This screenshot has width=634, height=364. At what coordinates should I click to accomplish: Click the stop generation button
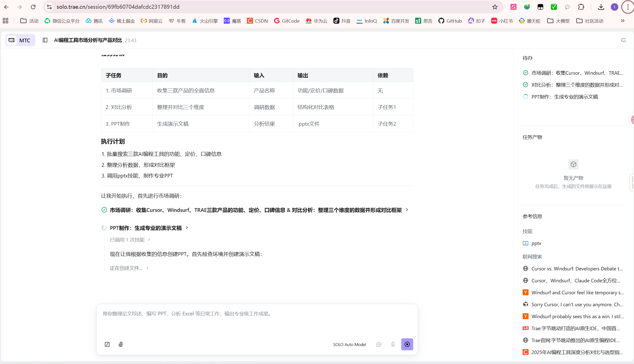(x=407, y=344)
